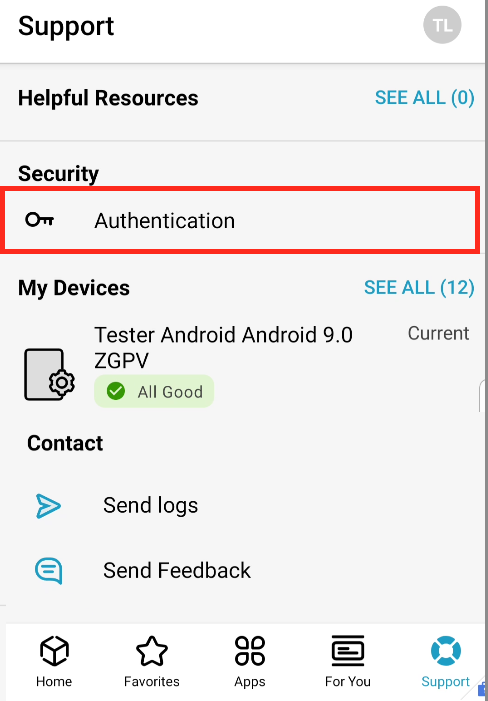The width and height of the screenshot is (488, 701).
Task: Switch to the Apps tab label
Action: coord(250,682)
